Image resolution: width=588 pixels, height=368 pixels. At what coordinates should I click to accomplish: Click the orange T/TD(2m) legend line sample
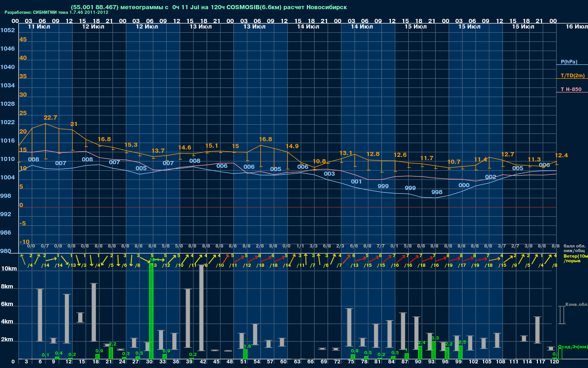point(572,79)
